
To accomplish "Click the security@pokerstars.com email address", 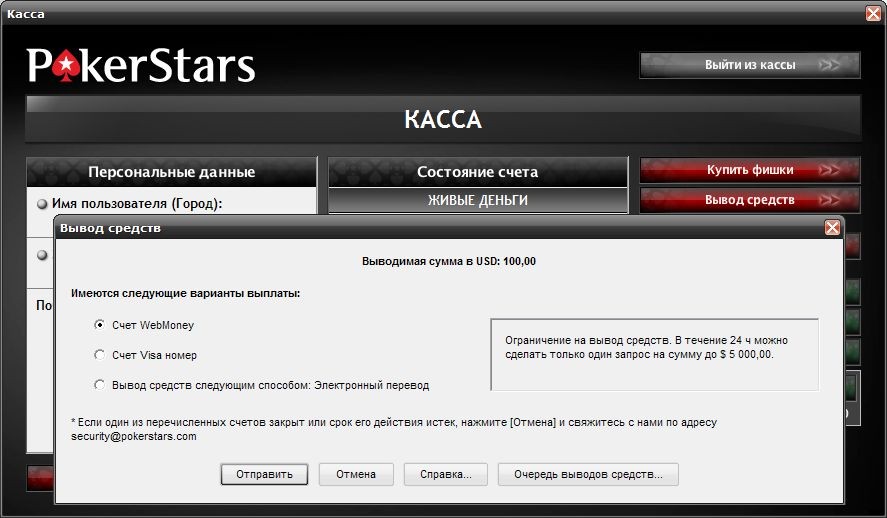I will [133, 437].
